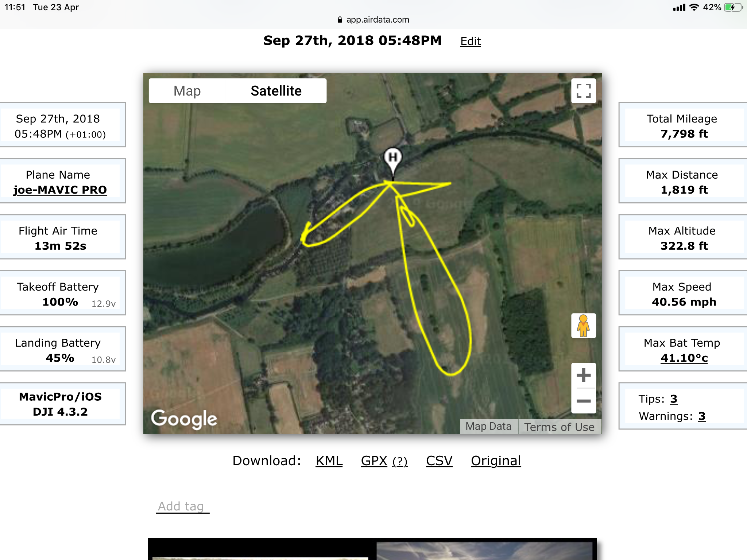Zoom out on the map
This screenshot has height=560, width=747.
[x=583, y=401]
